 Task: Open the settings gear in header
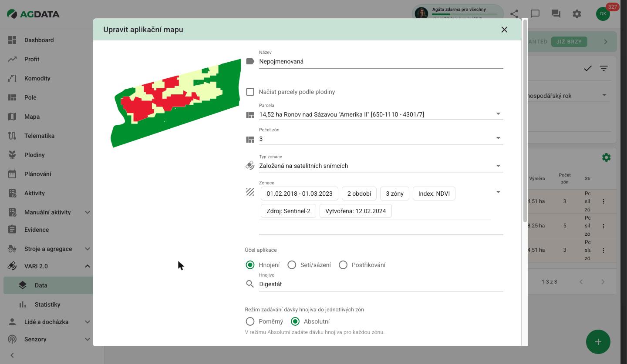(577, 14)
